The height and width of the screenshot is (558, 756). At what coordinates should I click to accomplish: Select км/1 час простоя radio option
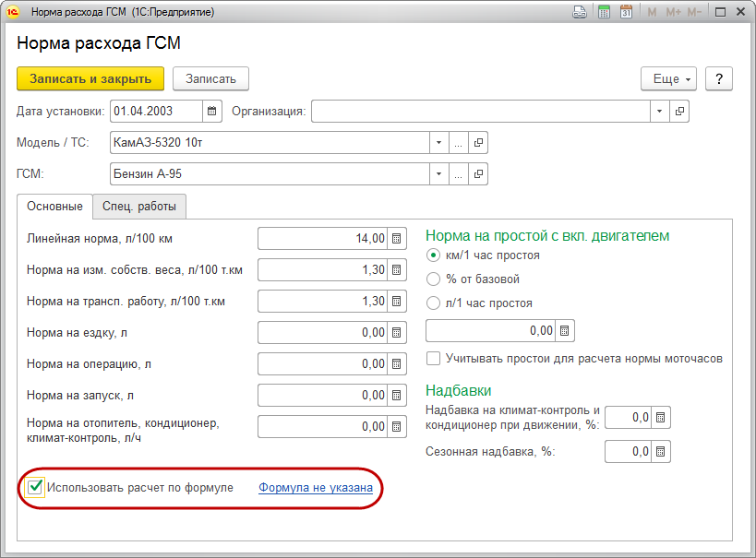pos(433,255)
